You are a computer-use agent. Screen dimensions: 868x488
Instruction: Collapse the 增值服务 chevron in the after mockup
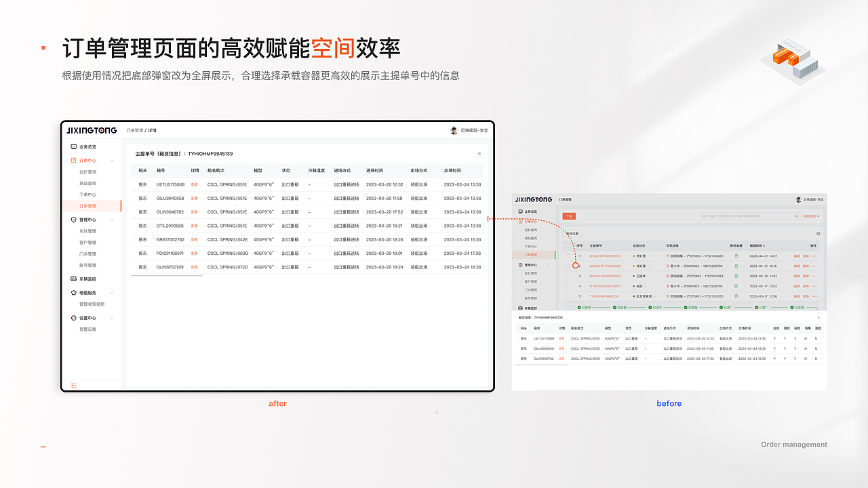click(112, 293)
